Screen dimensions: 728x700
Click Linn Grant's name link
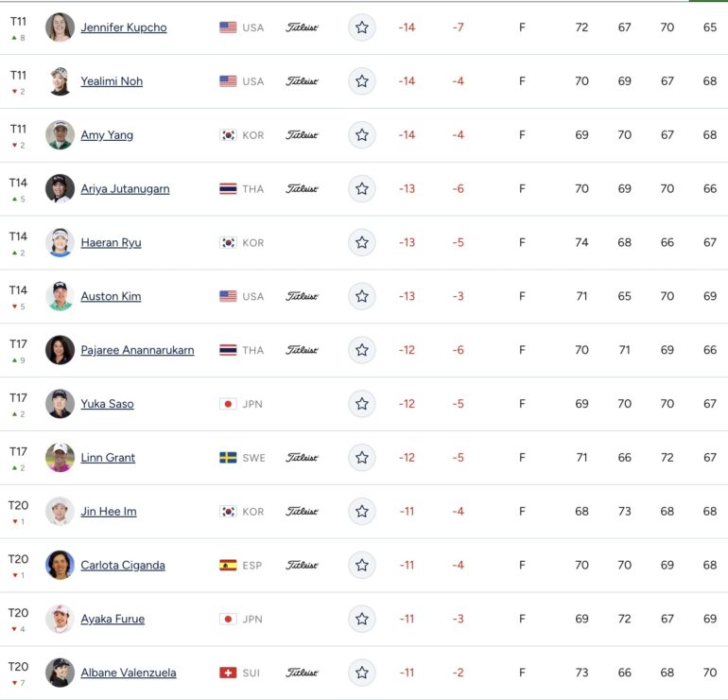108,458
